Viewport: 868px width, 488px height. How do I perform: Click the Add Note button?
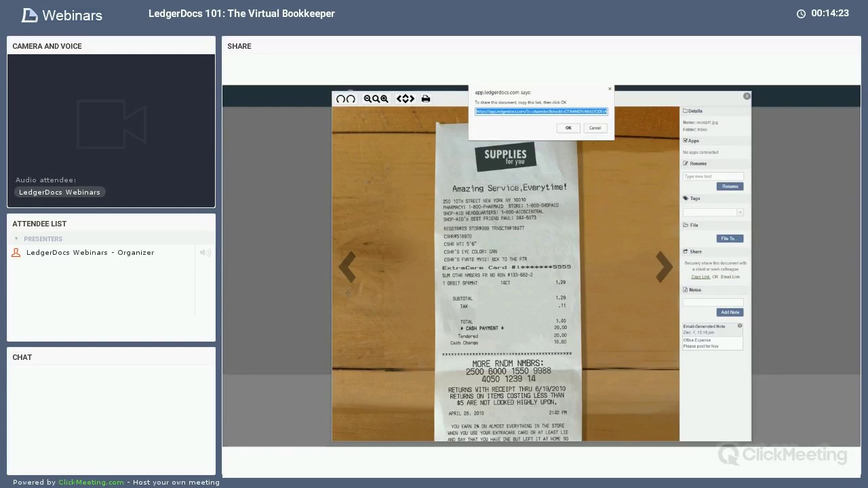point(730,312)
